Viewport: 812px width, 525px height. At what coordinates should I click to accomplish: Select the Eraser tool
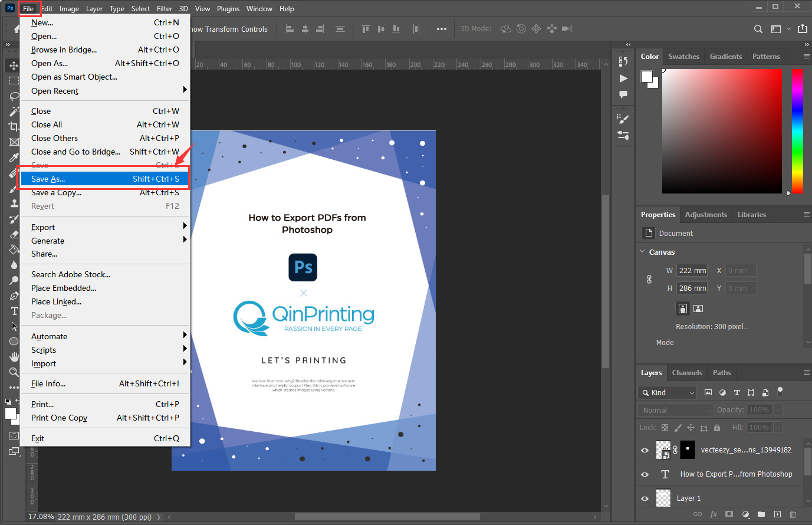pyautogui.click(x=14, y=234)
